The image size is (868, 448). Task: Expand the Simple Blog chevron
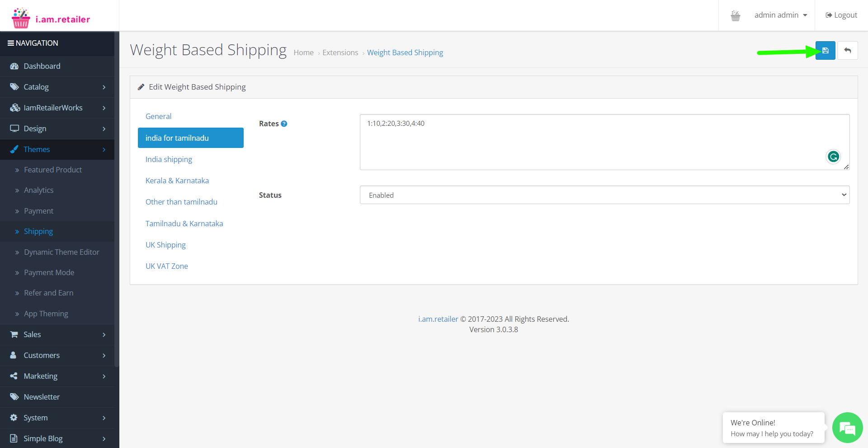pyautogui.click(x=104, y=438)
